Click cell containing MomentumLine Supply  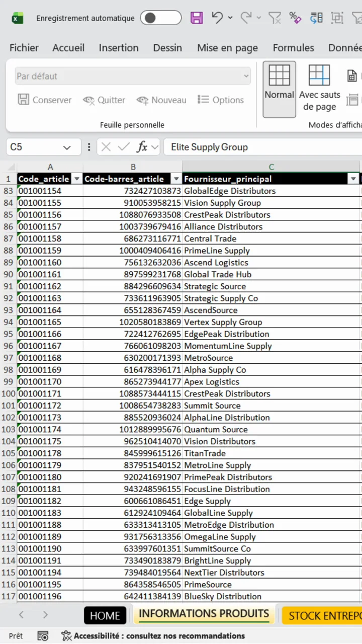[x=271, y=346]
